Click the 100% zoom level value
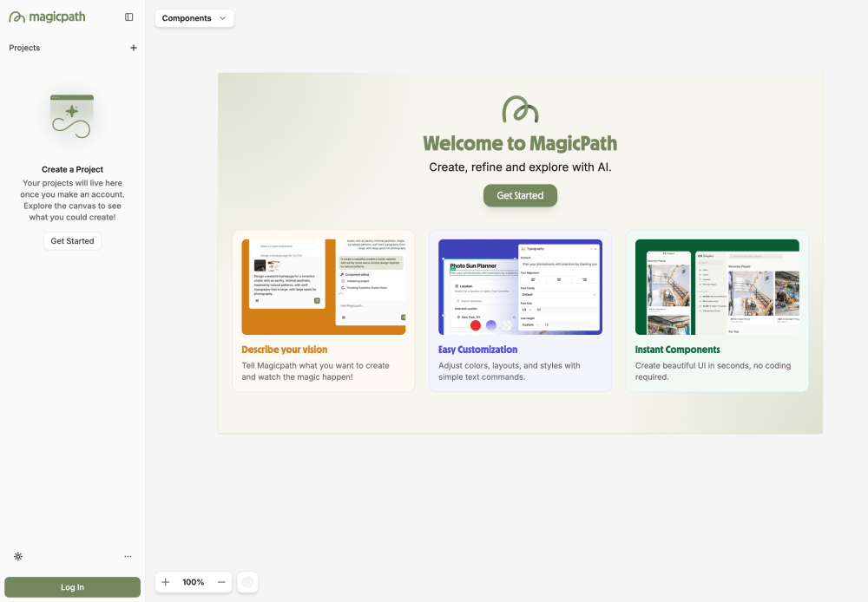Screen dimensions: 868x602 194,582
